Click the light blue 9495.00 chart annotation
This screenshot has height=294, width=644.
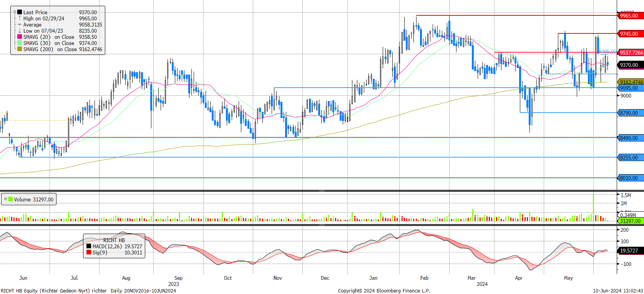click(x=608, y=51)
